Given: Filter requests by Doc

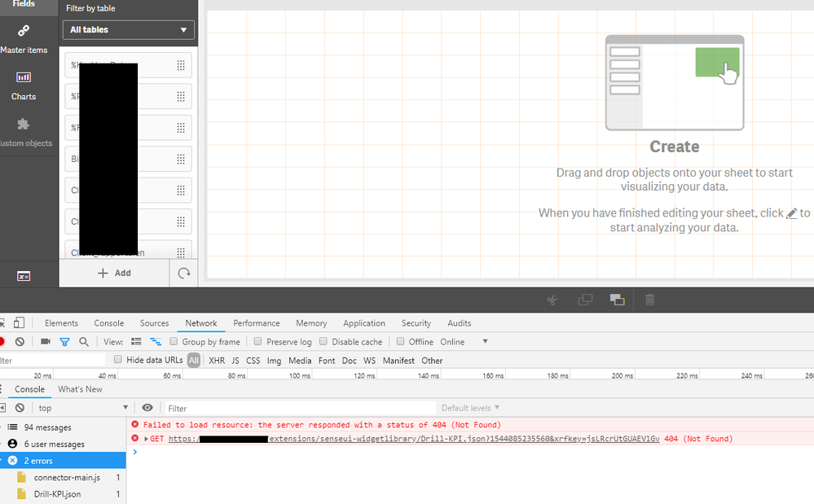Looking at the screenshot, I should point(350,361).
